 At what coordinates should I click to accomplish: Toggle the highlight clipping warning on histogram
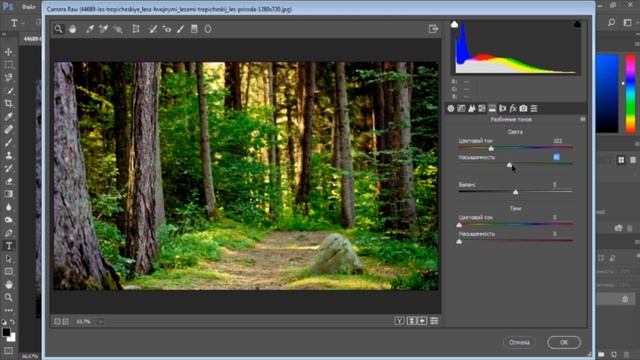pyautogui.click(x=577, y=24)
